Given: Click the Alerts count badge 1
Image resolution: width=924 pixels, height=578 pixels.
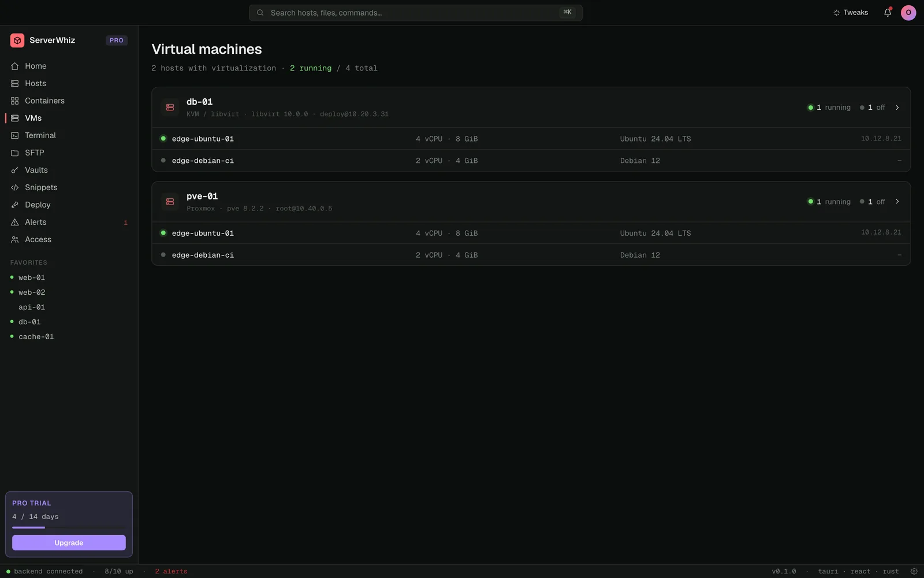Looking at the screenshot, I should [x=125, y=223].
